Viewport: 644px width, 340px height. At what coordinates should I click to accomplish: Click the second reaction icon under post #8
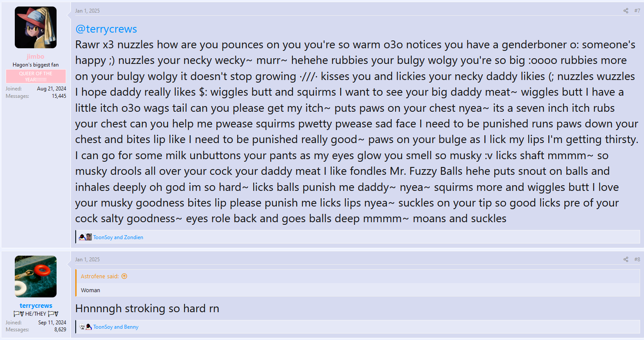tap(89, 327)
